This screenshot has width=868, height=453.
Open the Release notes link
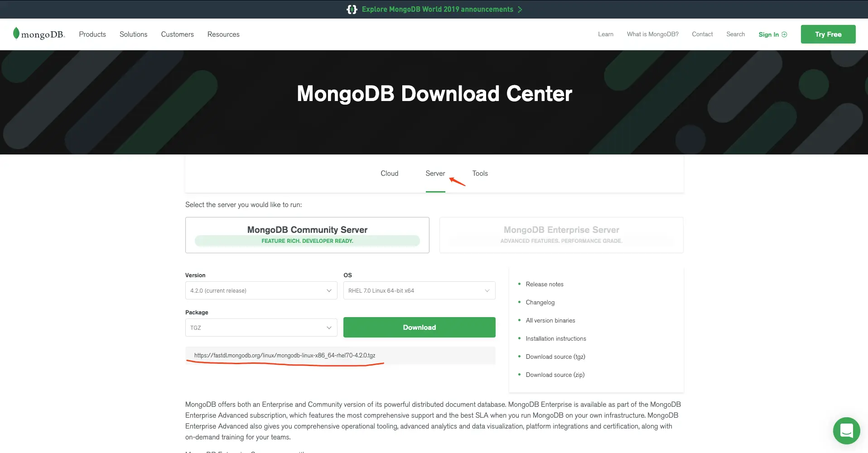click(545, 284)
